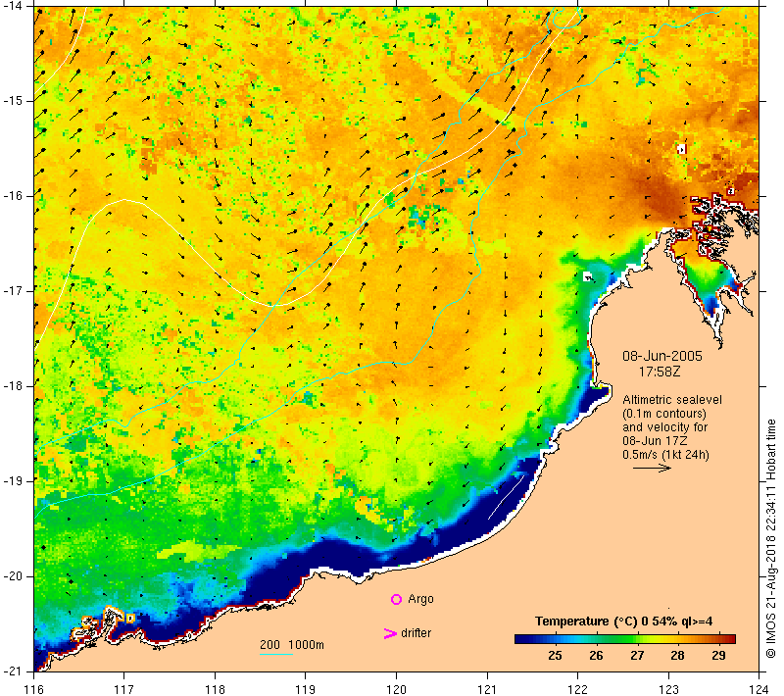Click the cyan 200m depth contour legend line

click(x=276, y=654)
